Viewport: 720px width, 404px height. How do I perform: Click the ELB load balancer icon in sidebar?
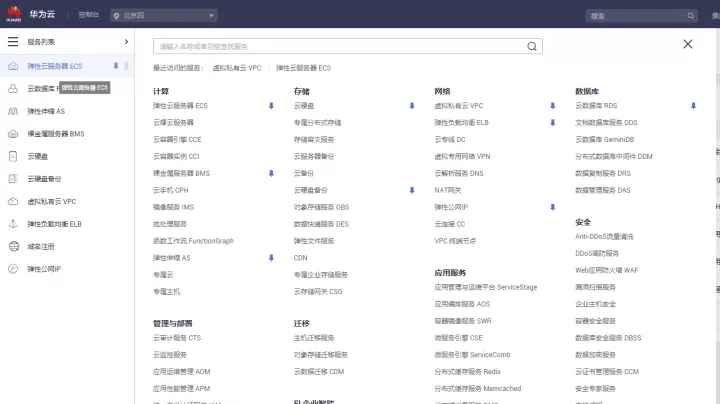[x=13, y=224]
